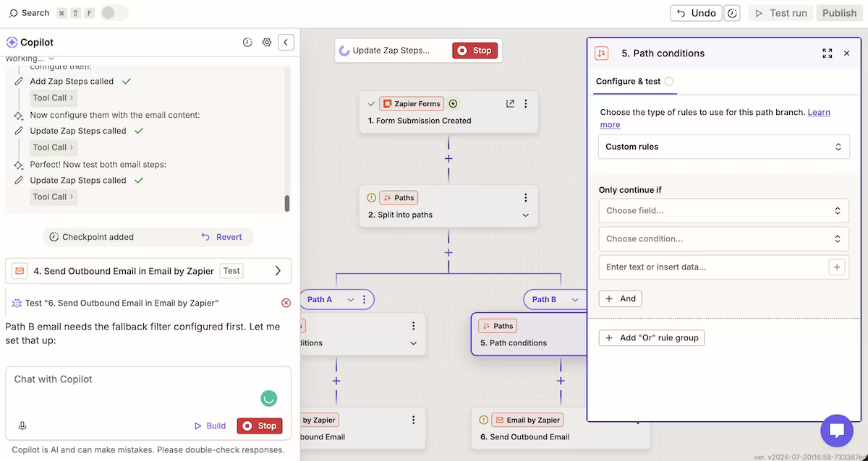Screen dimensions: 868x461
Task: Open three-dot menu on Form Submission Created step
Action: tap(526, 103)
